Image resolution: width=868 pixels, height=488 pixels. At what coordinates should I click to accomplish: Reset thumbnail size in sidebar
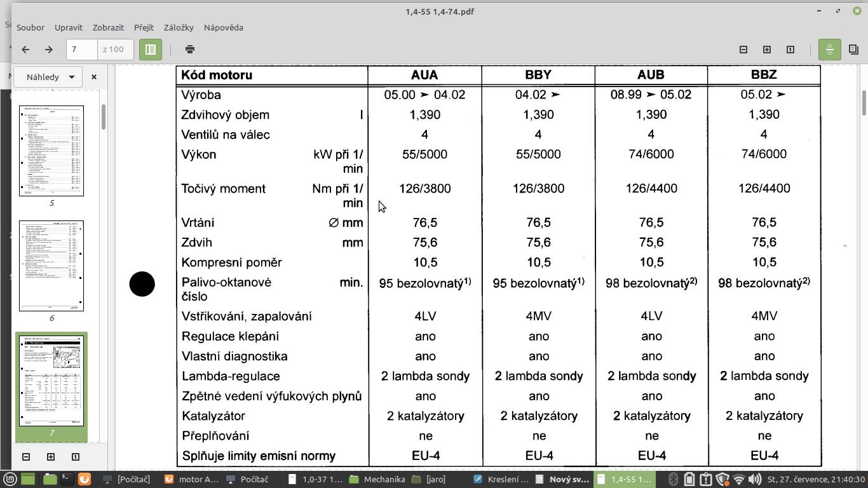click(x=75, y=457)
